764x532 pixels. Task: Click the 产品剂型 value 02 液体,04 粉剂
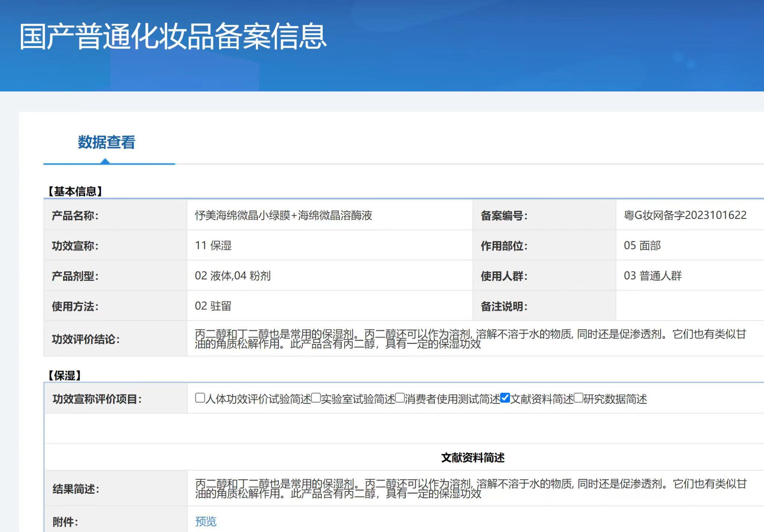(x=233, y=276)
